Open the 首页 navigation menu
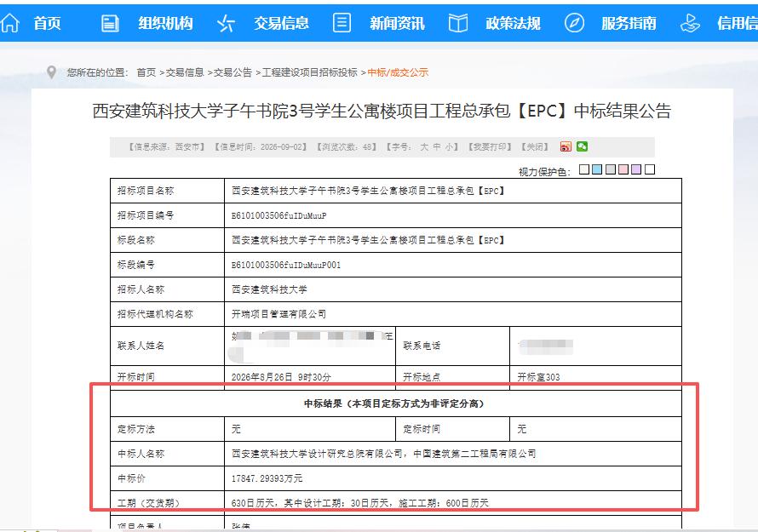The image size is (758, 532). (47, 23)
